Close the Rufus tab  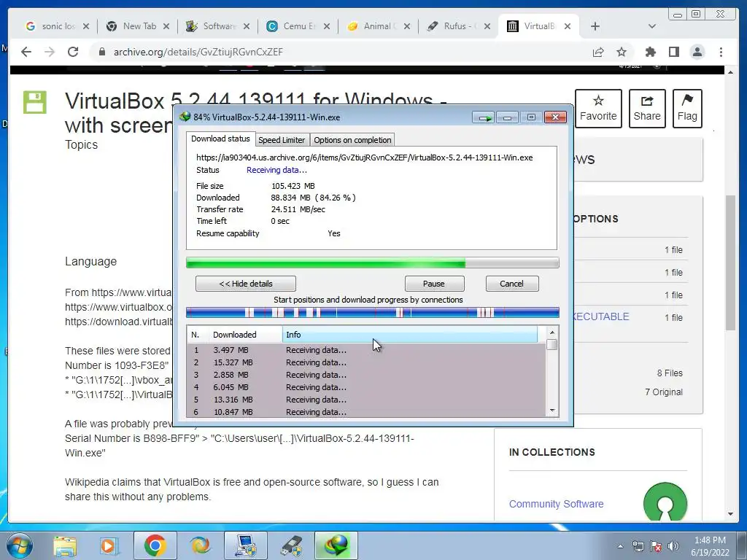(x=487, y=26)
